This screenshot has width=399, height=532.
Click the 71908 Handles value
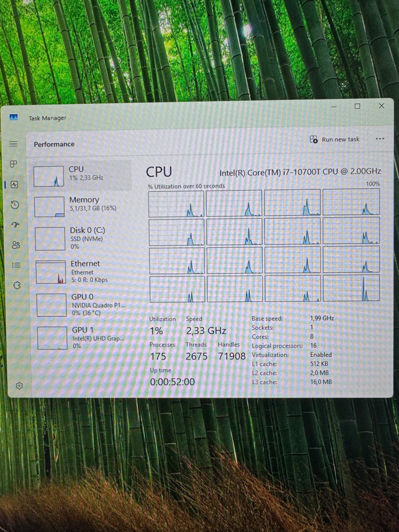(232, 356)
